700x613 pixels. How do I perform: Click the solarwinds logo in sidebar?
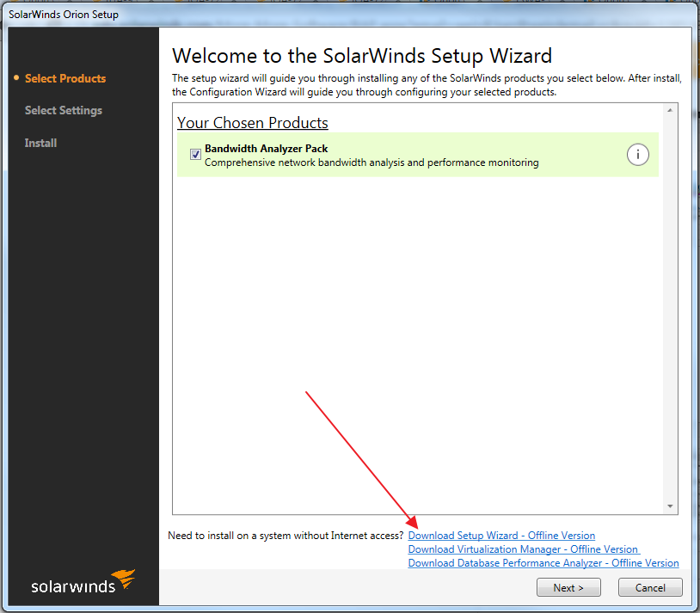click(83, 582)
